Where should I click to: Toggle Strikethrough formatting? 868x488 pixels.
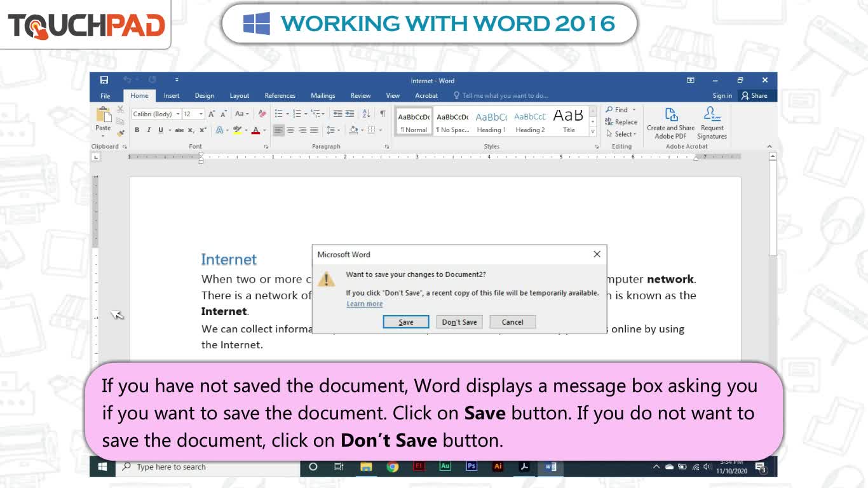click(179, 130)
